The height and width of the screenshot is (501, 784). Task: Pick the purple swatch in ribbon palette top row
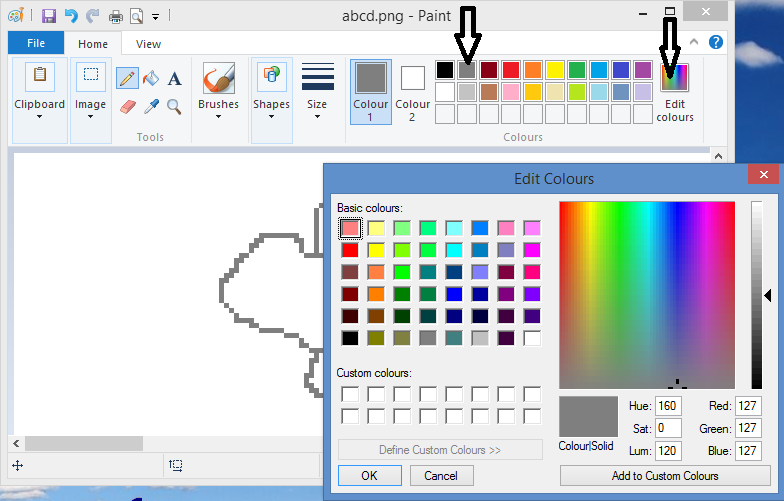coord(643,70)
